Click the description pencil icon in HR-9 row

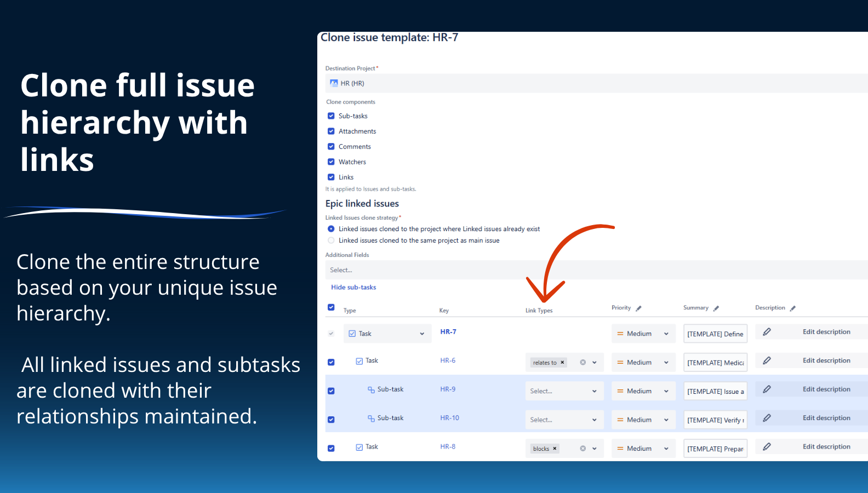[767, 389]
